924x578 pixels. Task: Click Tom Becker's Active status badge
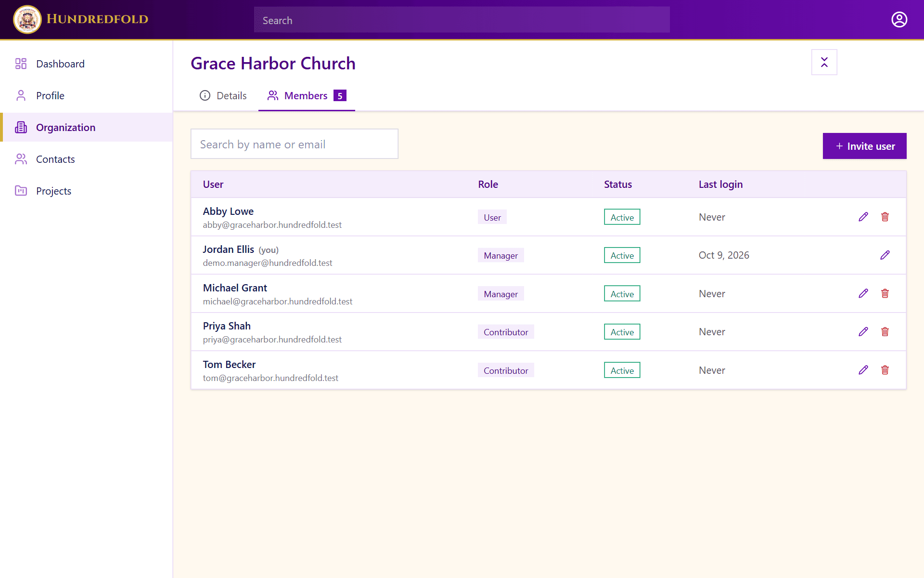(x=622, y=370)
